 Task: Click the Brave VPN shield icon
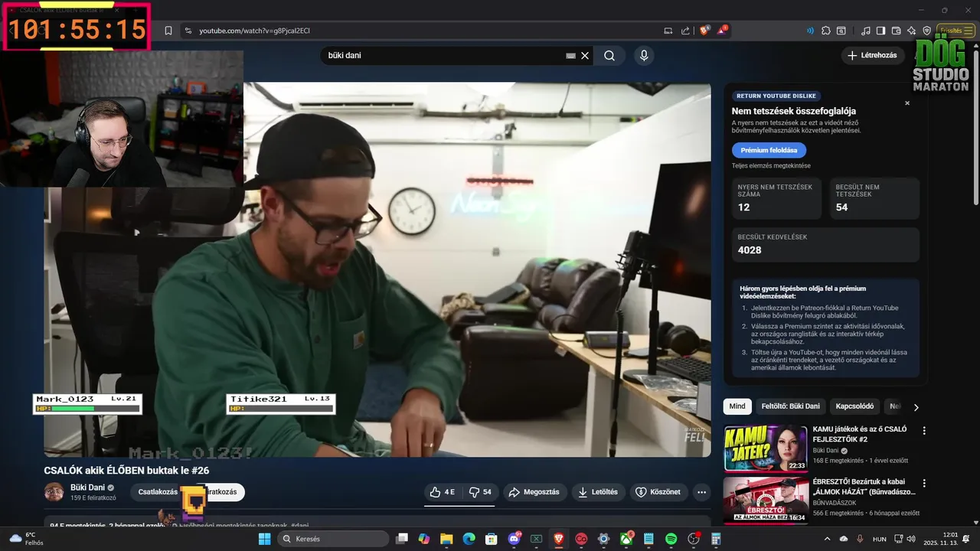[x=926, y=31]
